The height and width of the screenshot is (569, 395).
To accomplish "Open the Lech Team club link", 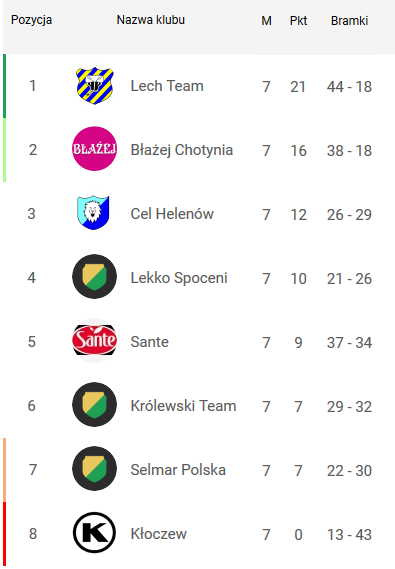I will (x=167, y=86).
